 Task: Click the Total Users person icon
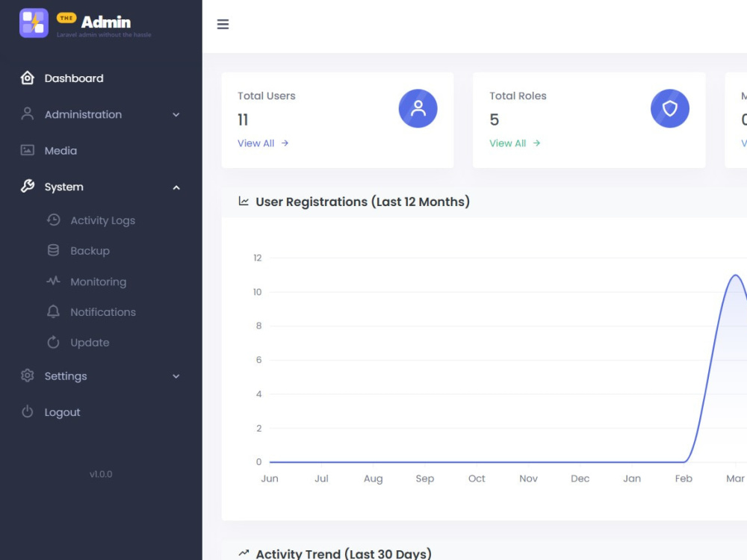click(418, 108)
